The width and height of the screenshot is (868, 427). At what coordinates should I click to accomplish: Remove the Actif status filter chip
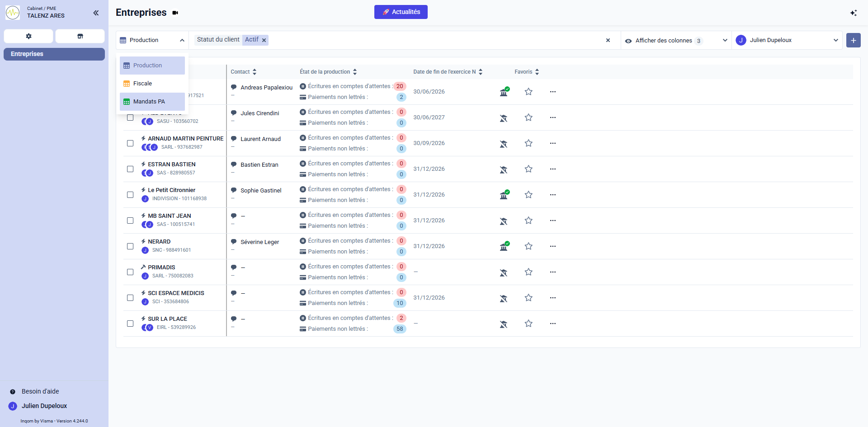[x=264, y=40]
